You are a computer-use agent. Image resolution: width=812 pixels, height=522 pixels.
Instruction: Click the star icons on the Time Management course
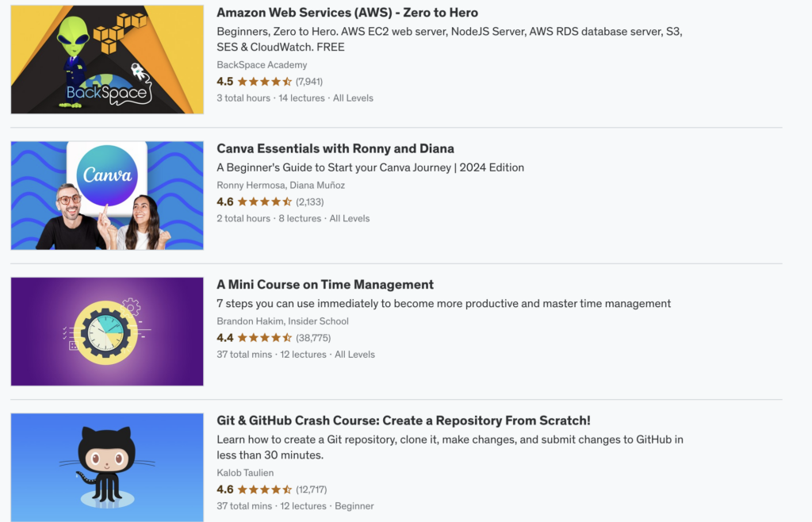pyautogui.click(x=265, y=338)
